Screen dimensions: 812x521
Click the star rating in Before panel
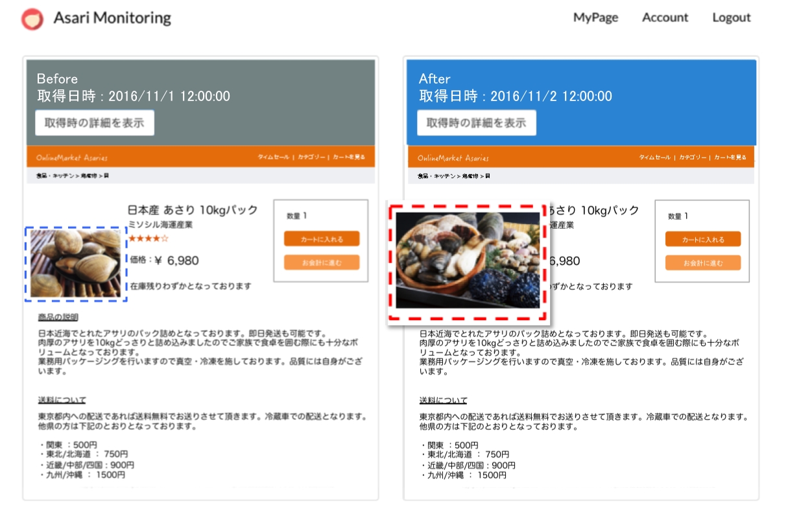tap(149, 238)
